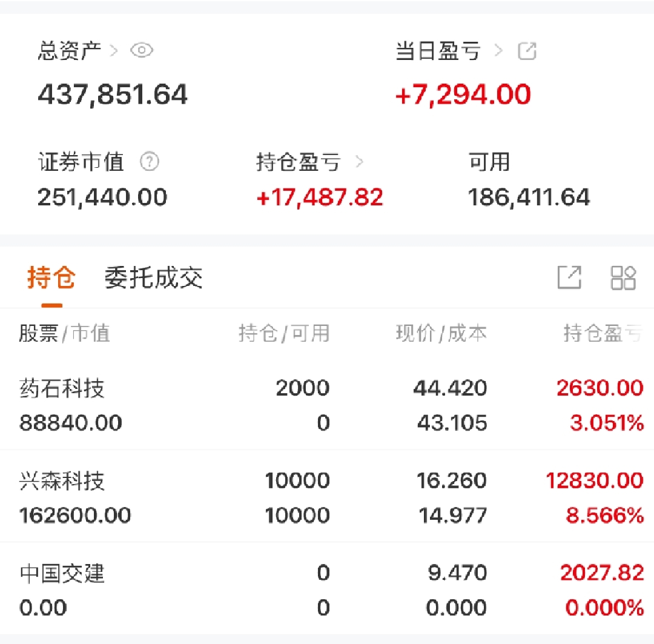Switch to 委托成交 tab

[x=153, y=277]
